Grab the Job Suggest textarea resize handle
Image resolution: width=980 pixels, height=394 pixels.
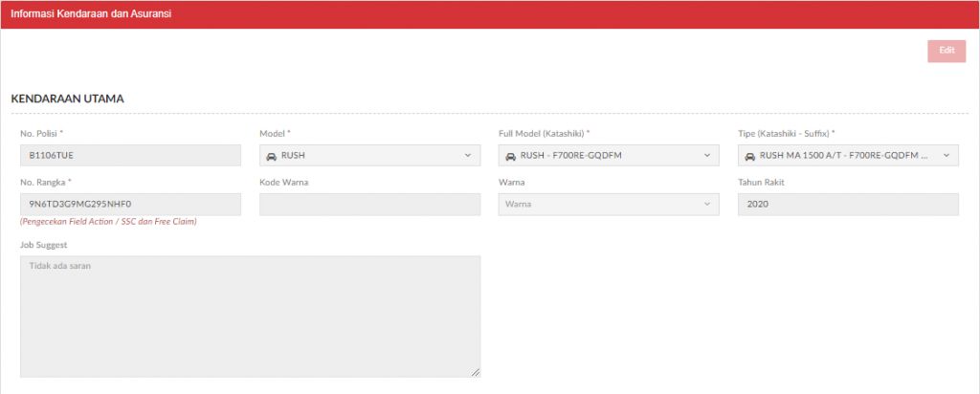[x=476, y=372]
